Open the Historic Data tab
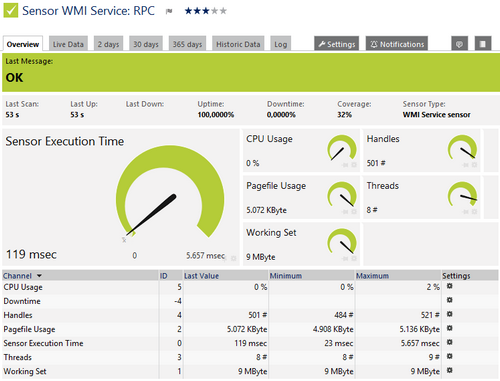This screenshot has width=500, height=381. click(238, 44)
